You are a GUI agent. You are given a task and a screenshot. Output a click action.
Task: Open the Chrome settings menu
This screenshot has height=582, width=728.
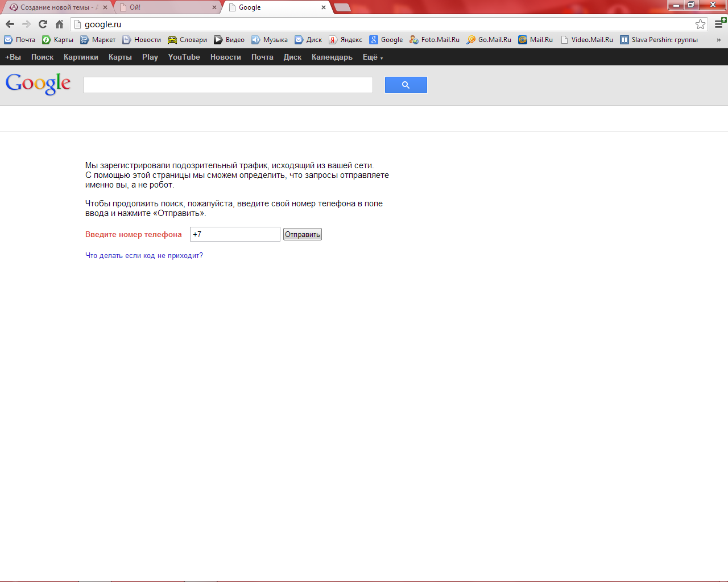[x=719, y=24]
